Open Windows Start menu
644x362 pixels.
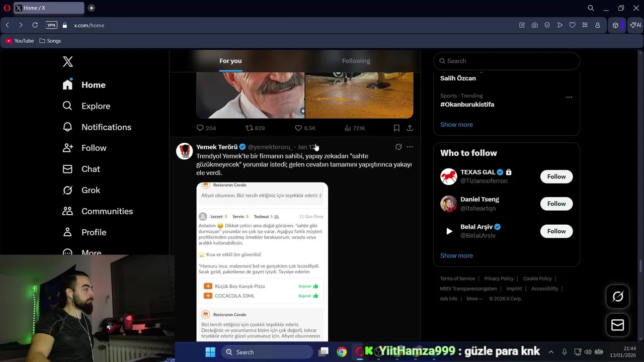[x=210, y=352]
